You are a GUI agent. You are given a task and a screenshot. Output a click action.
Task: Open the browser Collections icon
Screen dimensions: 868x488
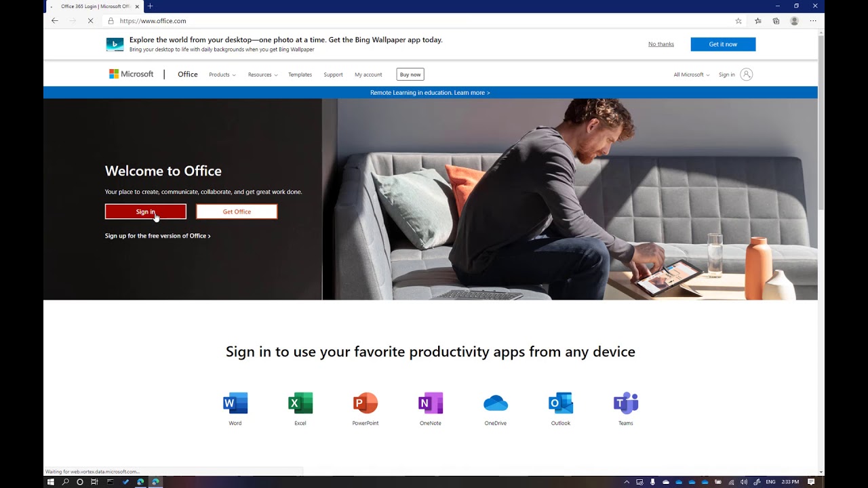point(776,21)
